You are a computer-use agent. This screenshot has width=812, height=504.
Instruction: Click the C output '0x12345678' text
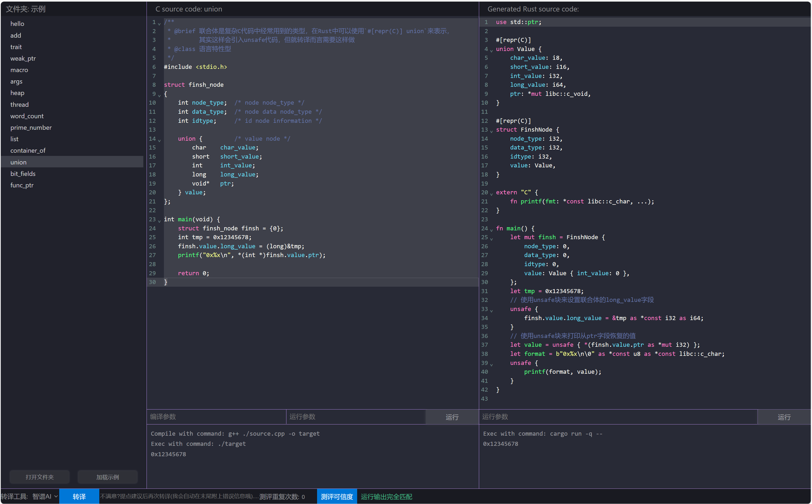[x=168, y=454]
